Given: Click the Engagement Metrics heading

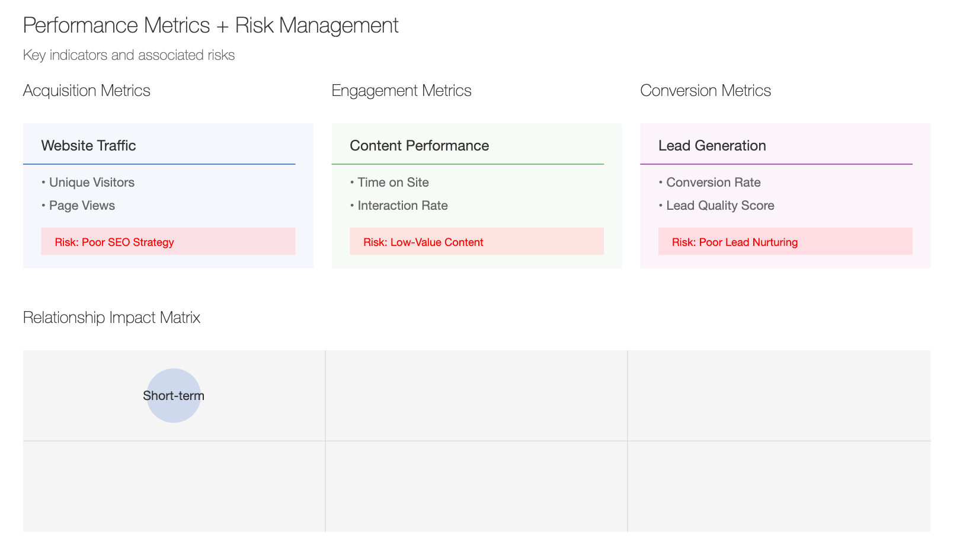Looking at the screenshot, I should (x=401, y=91).
